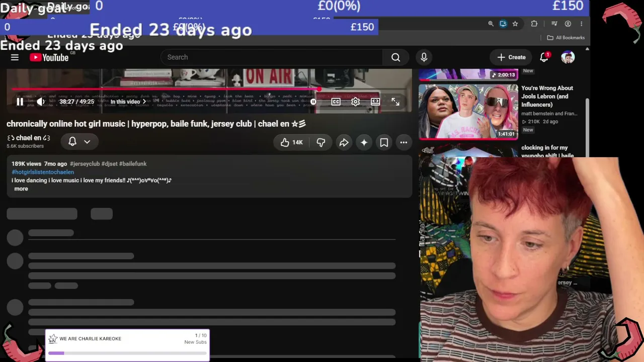
Task: Expand the channel notification preferences dropdown
Action: [x=87, y=142]
